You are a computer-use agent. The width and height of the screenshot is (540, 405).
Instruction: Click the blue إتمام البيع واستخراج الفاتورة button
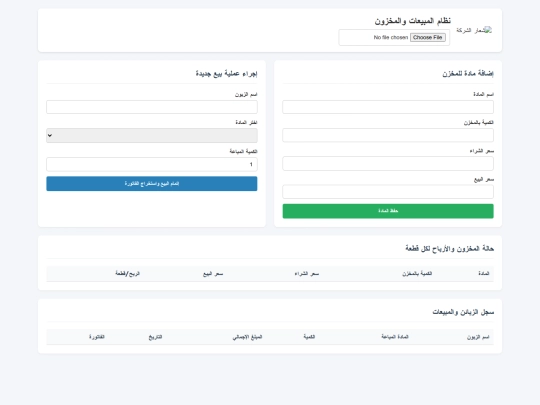tap(152, 184)
